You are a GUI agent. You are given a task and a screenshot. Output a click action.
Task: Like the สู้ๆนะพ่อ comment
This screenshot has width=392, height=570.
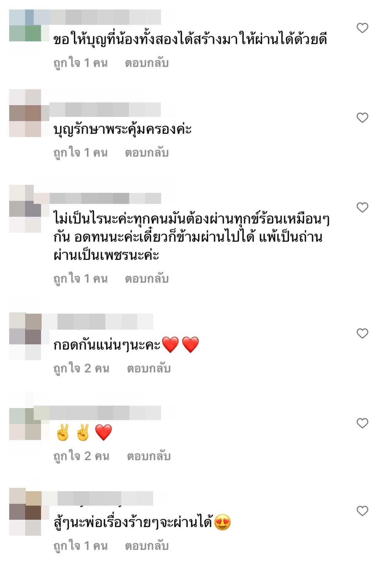click(362, 511)
